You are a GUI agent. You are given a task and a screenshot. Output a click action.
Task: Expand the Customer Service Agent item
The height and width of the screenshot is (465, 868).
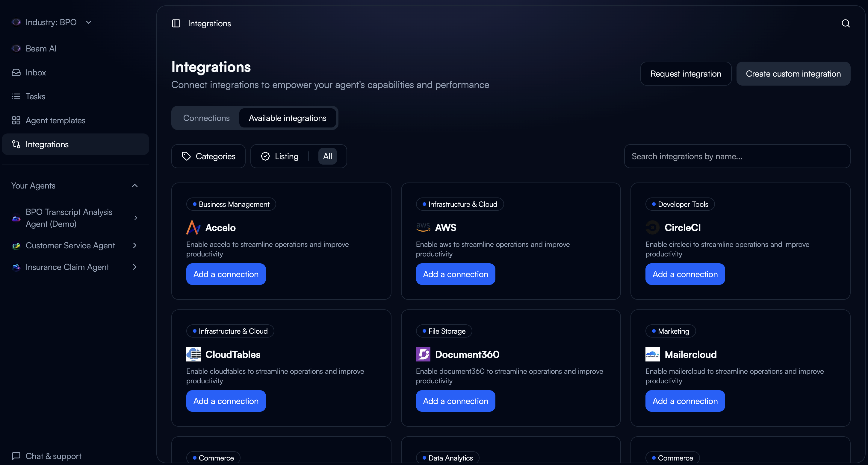(134, 245)
